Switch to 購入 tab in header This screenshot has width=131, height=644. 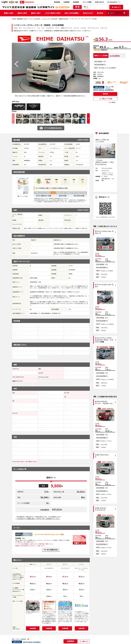point(86,7)
